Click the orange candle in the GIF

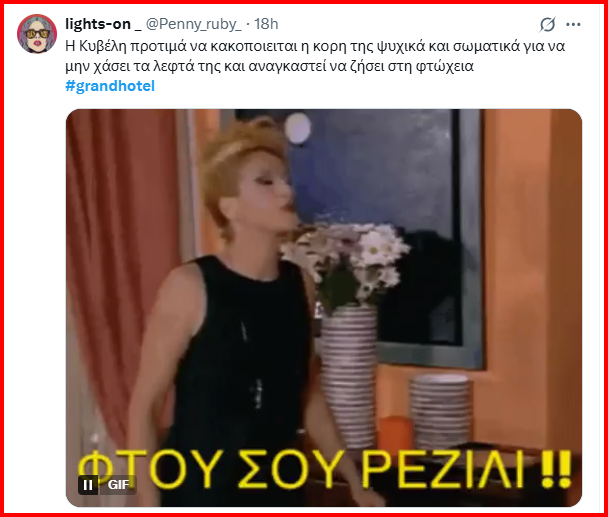click(394, 434)
